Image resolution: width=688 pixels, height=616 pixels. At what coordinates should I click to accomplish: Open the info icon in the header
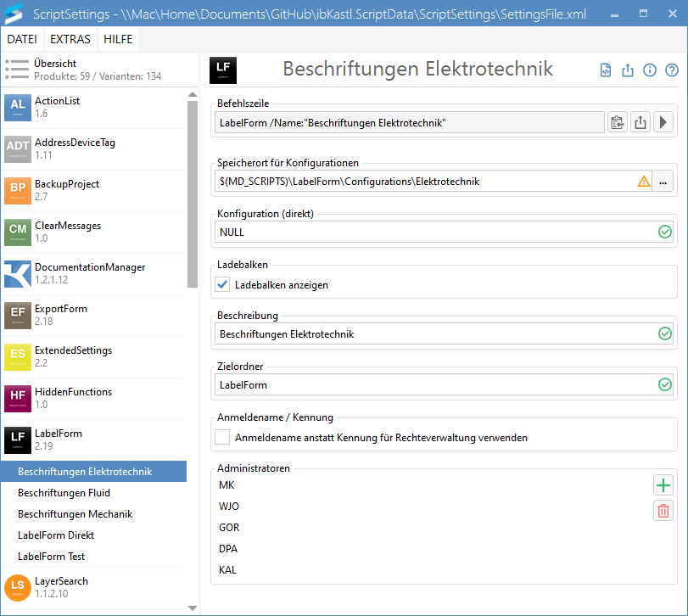tap(650, 70)
